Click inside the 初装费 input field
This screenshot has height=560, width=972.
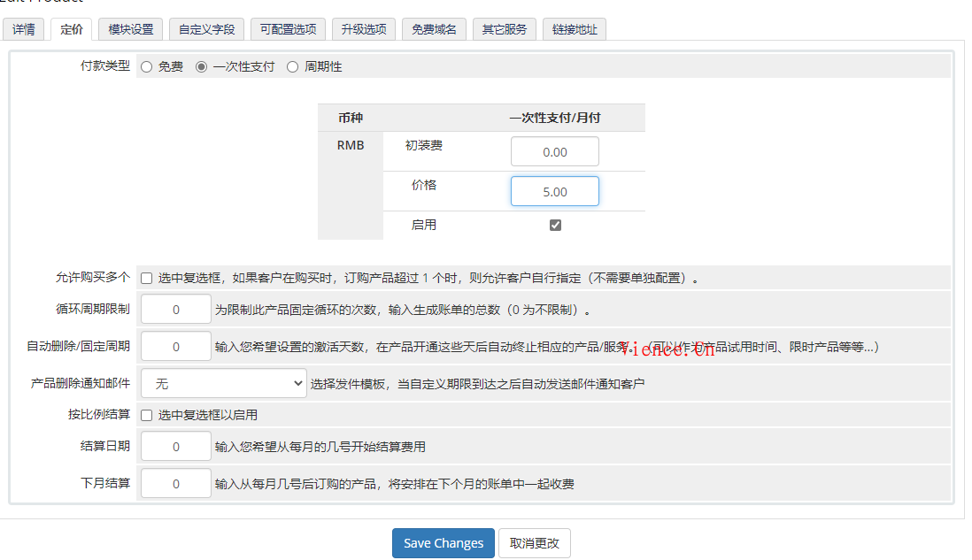(554, 150)
